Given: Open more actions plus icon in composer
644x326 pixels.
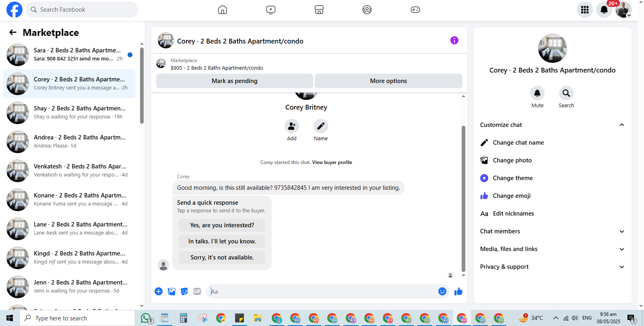Looking at the screenshot, I should tap(159, 291).
